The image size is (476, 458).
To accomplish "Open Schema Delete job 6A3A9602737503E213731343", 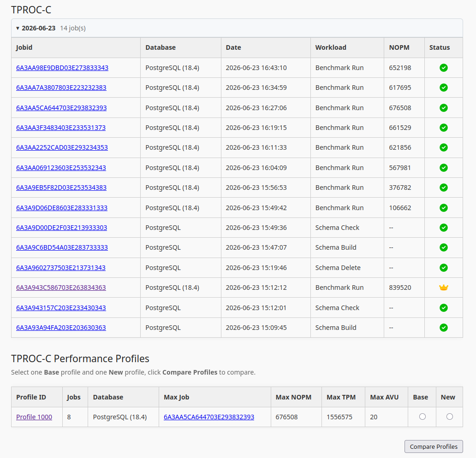I will 61,268.
